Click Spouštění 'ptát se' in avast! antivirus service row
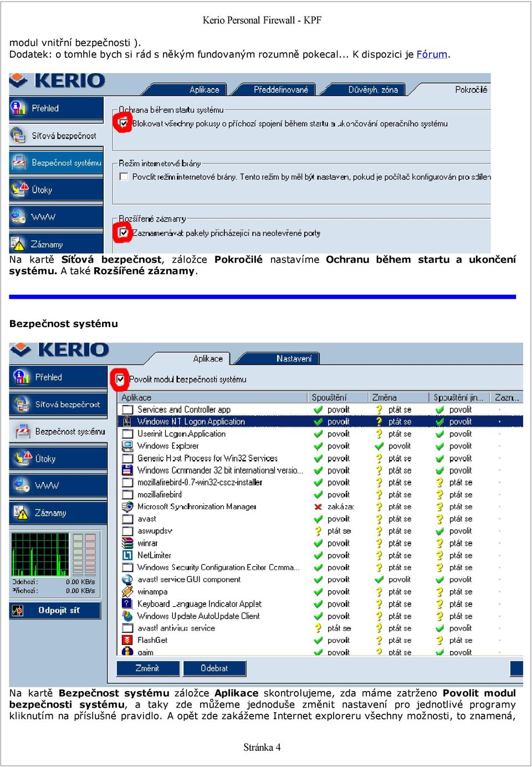 tap(339, 628)
